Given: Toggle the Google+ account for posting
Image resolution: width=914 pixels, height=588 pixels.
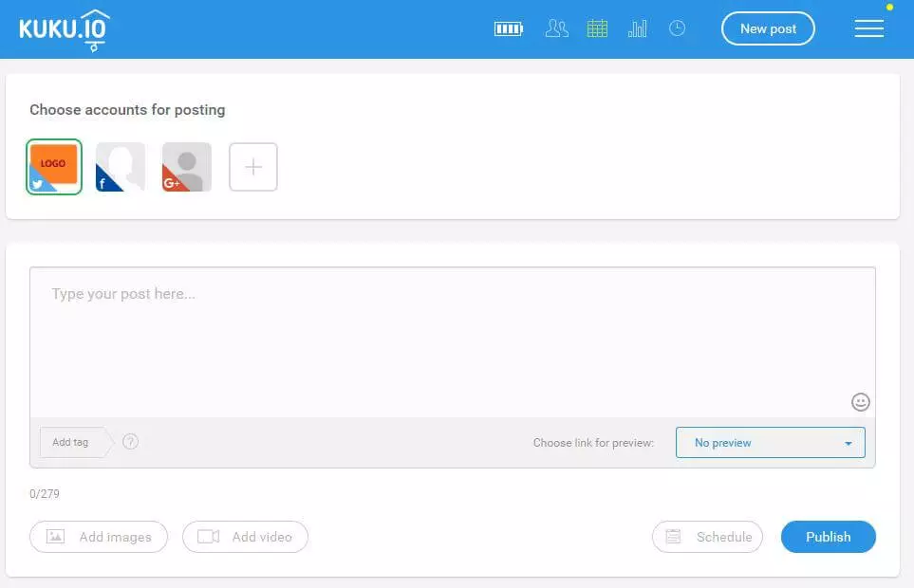Looking at the screenshot, I should point(187,167).
